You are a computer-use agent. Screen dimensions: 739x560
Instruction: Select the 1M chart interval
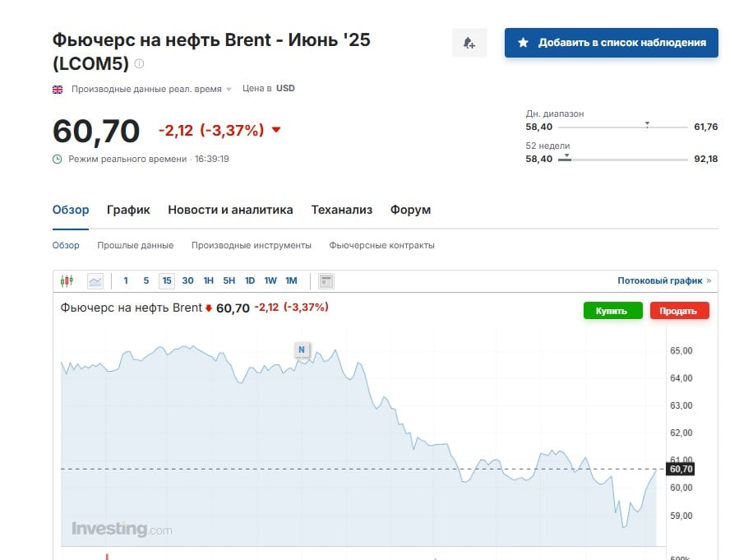tap(291, 281)
